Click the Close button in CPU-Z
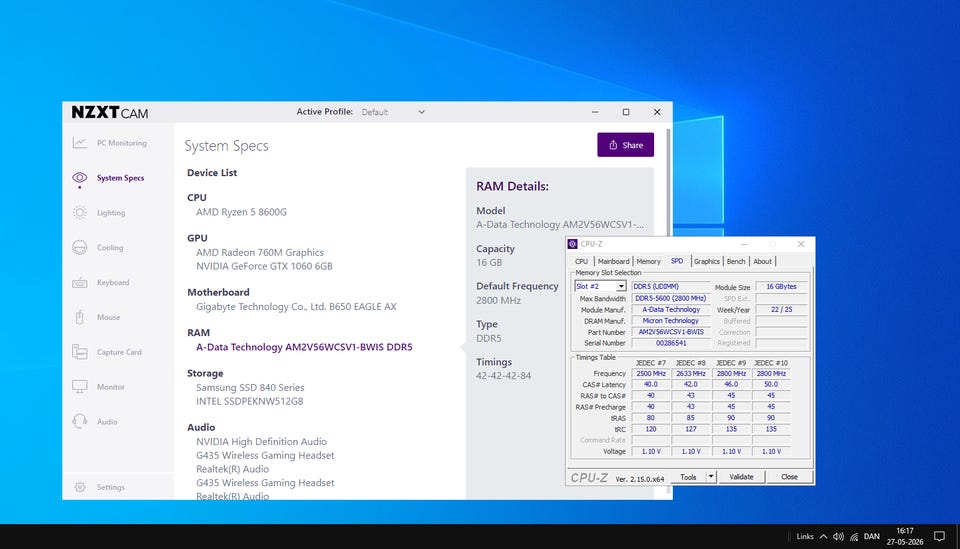 [x=789, y=477]
